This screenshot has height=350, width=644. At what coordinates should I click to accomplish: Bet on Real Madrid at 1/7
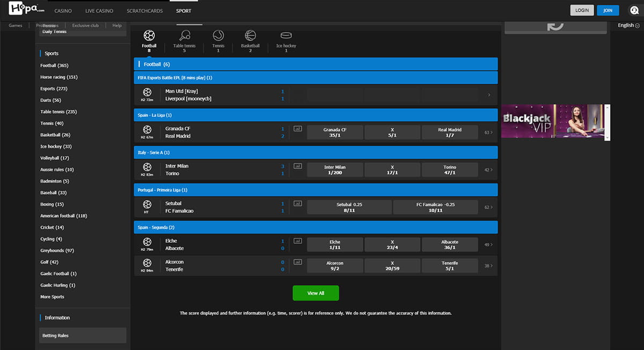450,132
